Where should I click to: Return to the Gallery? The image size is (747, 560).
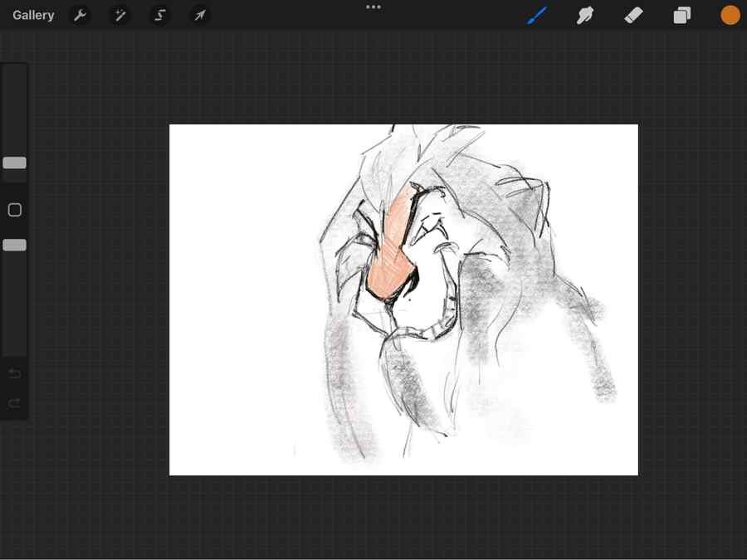pos(33,15)
